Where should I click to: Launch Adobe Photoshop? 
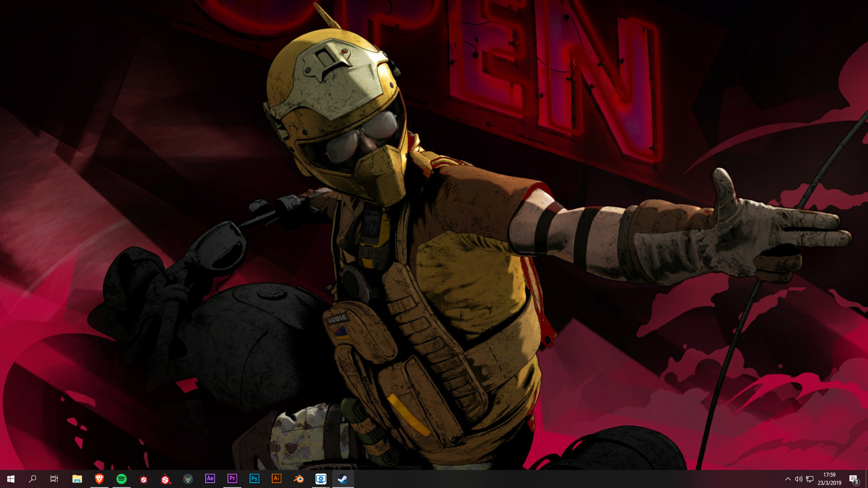[255, 479]
